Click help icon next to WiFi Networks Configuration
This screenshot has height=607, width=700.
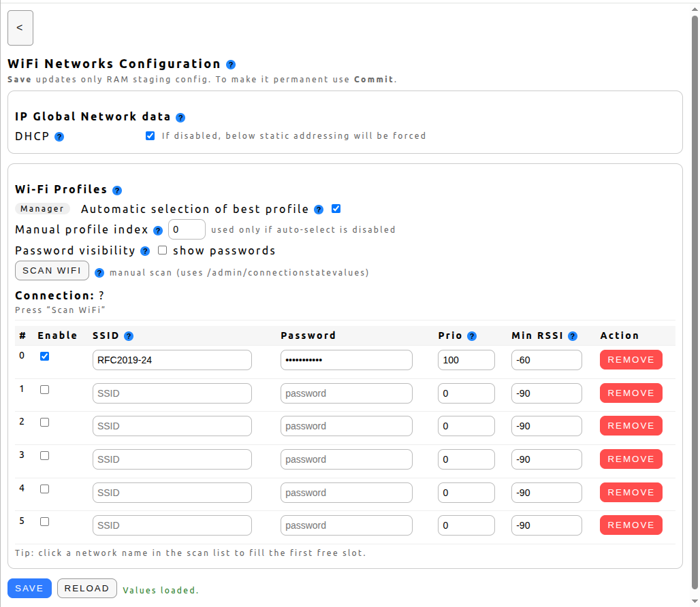(231, 65)
